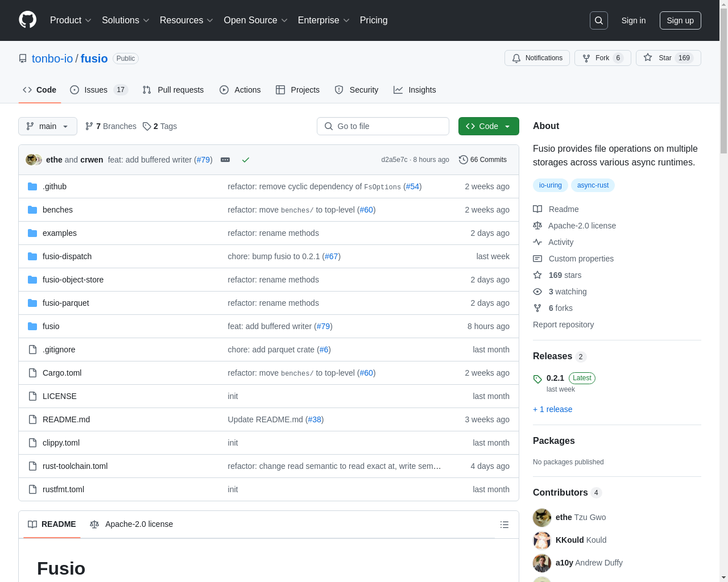
Task: Click a10y contributor avatar
Action: click(x=542, y=563)
